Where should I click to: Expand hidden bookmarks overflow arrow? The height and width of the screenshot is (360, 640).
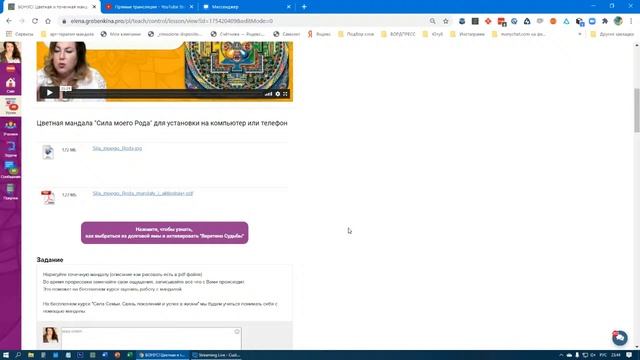coord(580,34)
